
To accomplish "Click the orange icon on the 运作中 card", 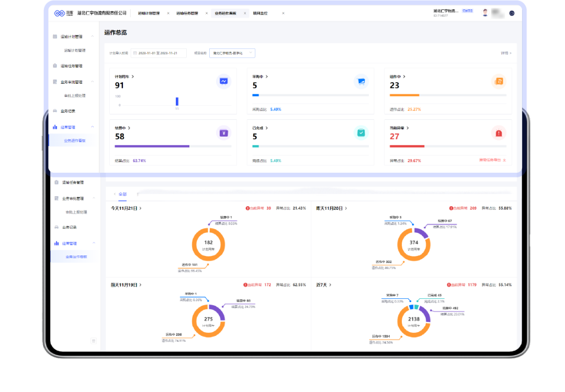I will [499, 81].
